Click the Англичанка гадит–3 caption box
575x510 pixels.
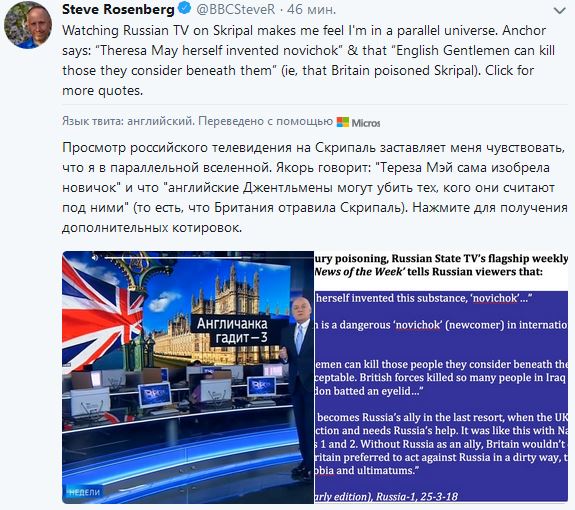click(x=232, y=330)
